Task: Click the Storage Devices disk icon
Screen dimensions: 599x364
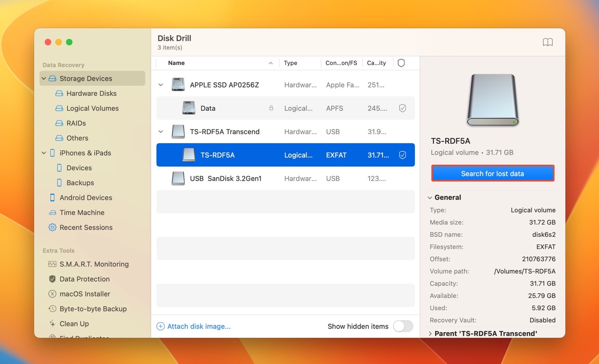Action: (52, 79)
